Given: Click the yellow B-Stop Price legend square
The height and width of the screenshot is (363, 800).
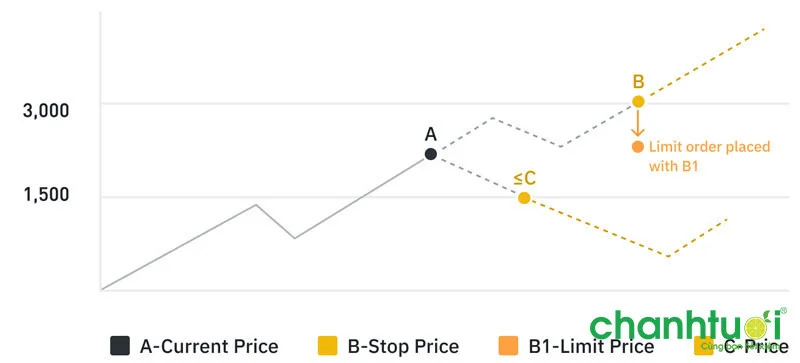Looking at the screenshot, I should click(328, 346).
